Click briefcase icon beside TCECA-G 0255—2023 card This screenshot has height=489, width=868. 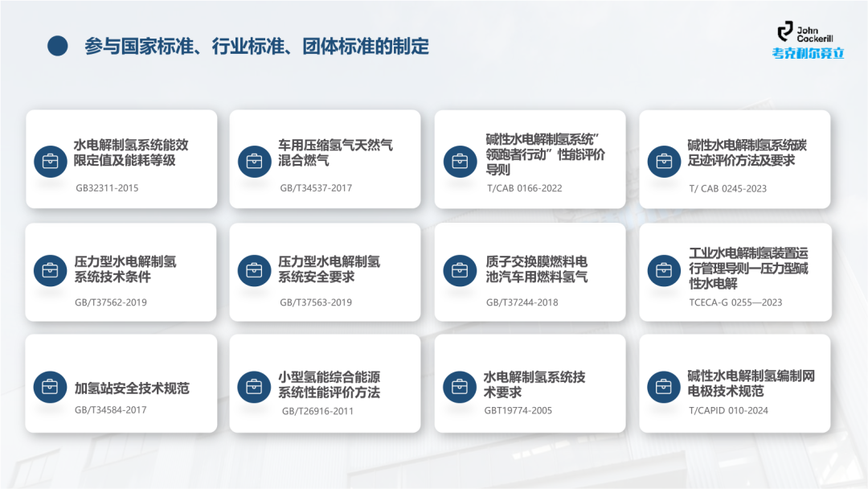(x=664, y=270)
